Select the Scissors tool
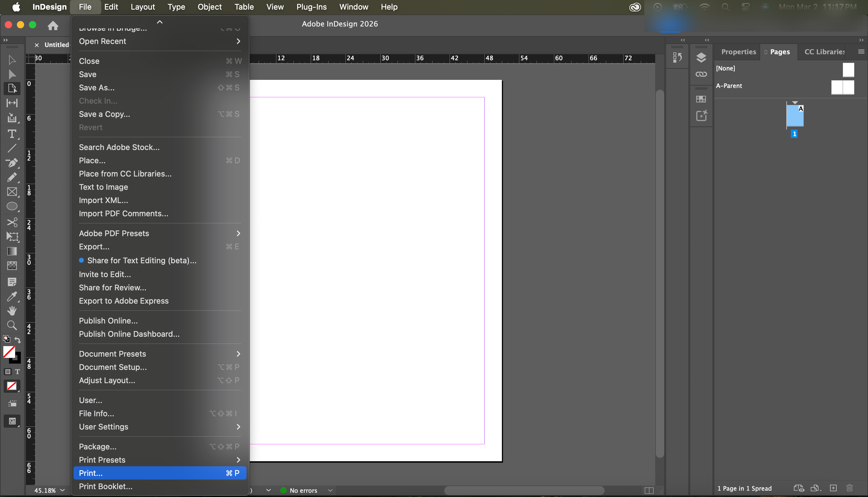Viewport: 868px width, 497px height. pos(12,222)
